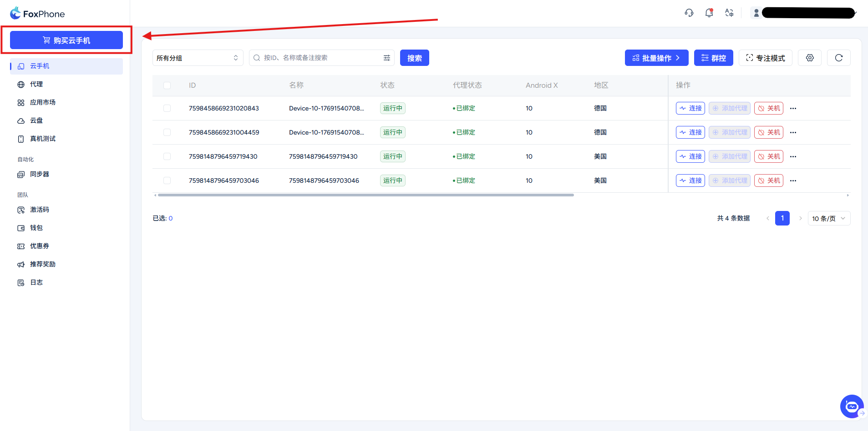The width and height of the screenshot is (868, 431).
Task: Open the notifications bell icon
Action: click(709, 13)
